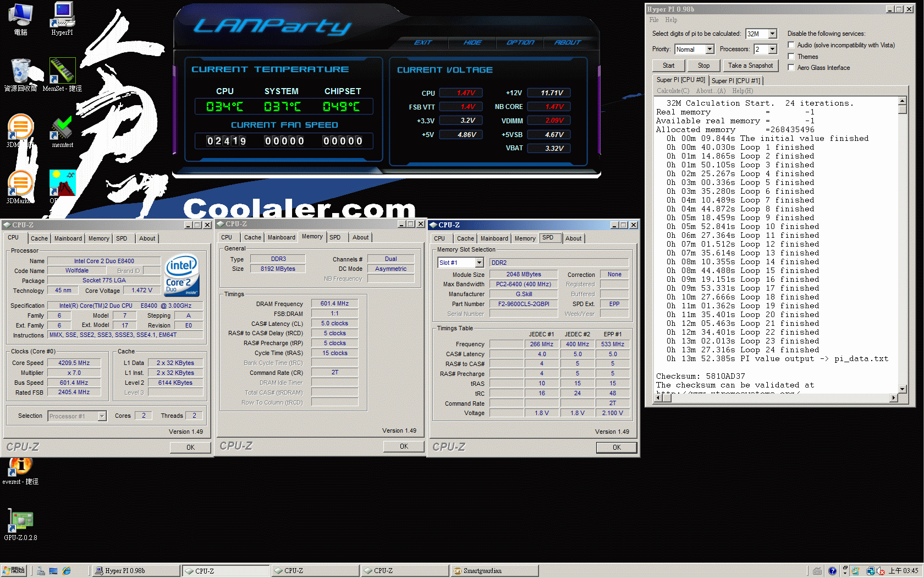Screen dimensions: 924x578
Task: Open the Hyper PI Help menu
Action: (671, 20)
